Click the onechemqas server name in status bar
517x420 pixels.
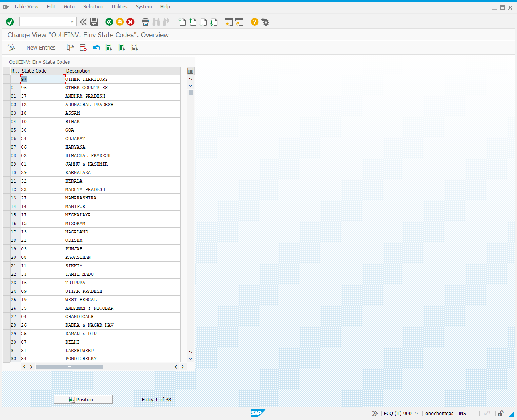pos(439,413)
